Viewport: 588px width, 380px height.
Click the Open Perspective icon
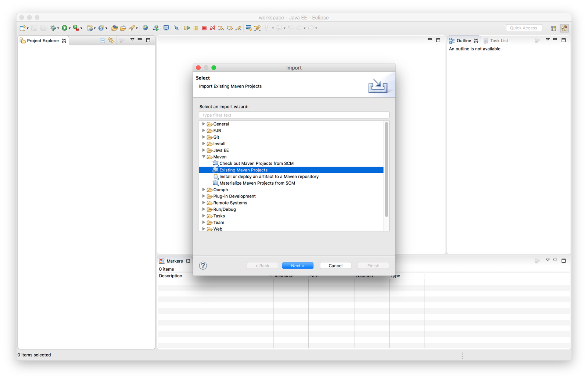tap(553, 28)
